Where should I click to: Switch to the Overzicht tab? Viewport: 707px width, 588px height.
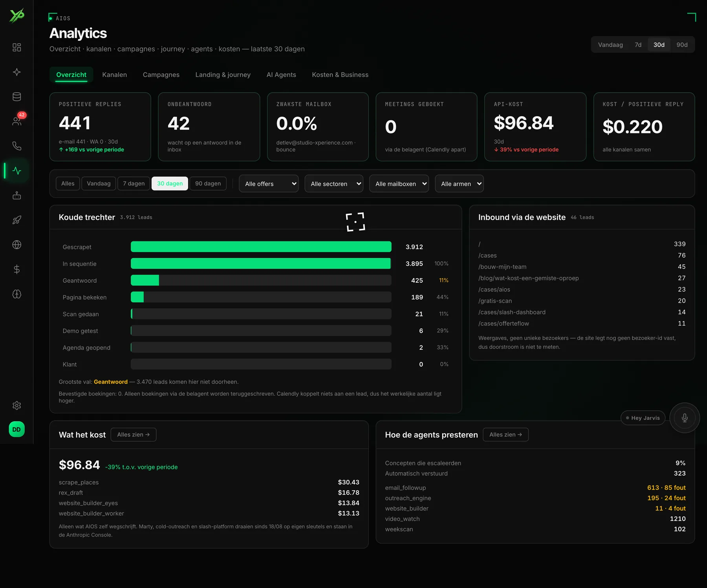71,75
